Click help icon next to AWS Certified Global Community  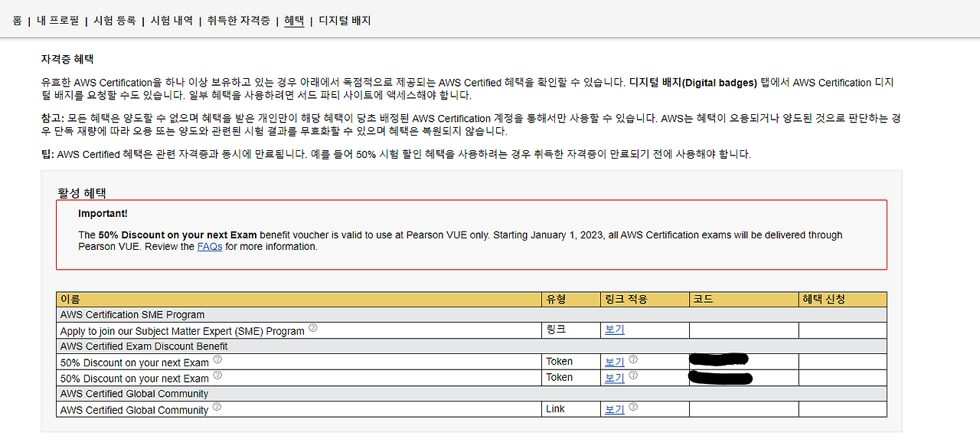[217, 407]
